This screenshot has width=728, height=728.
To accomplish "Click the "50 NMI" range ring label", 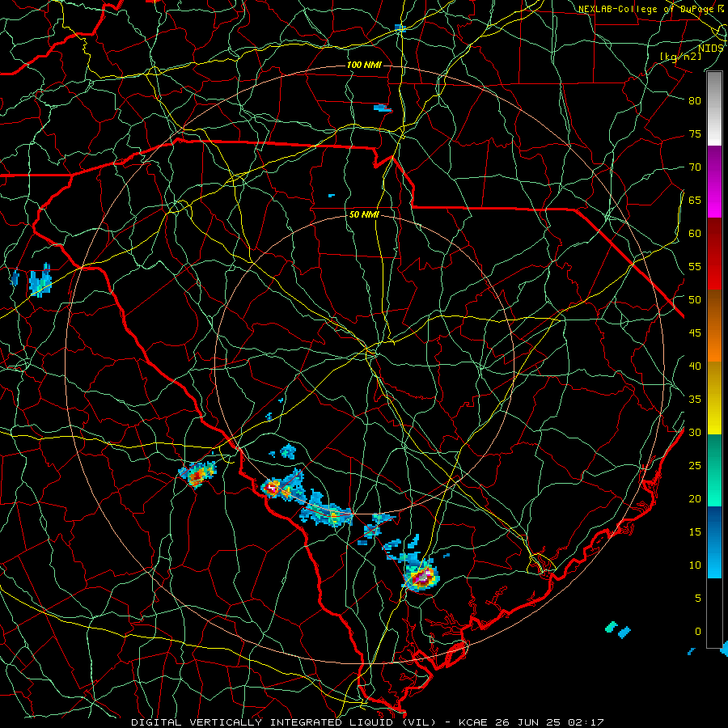I will pos(365,215).
